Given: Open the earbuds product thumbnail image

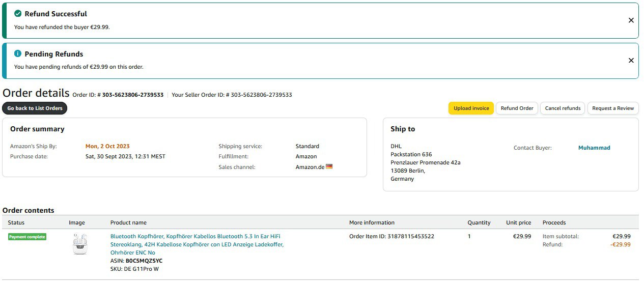Looking at the screenshot, I should point(80,244).
